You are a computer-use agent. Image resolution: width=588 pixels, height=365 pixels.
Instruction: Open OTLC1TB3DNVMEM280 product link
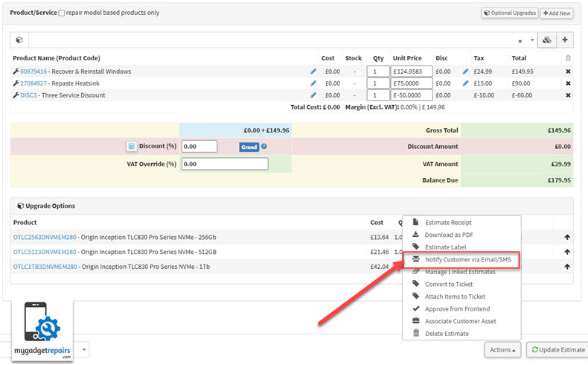click(45, 267)
